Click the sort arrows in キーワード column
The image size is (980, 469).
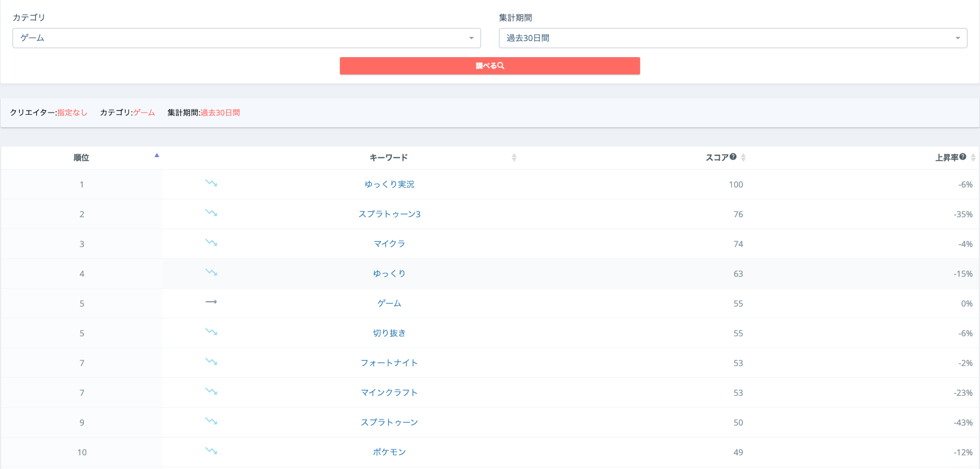(514, 158)
